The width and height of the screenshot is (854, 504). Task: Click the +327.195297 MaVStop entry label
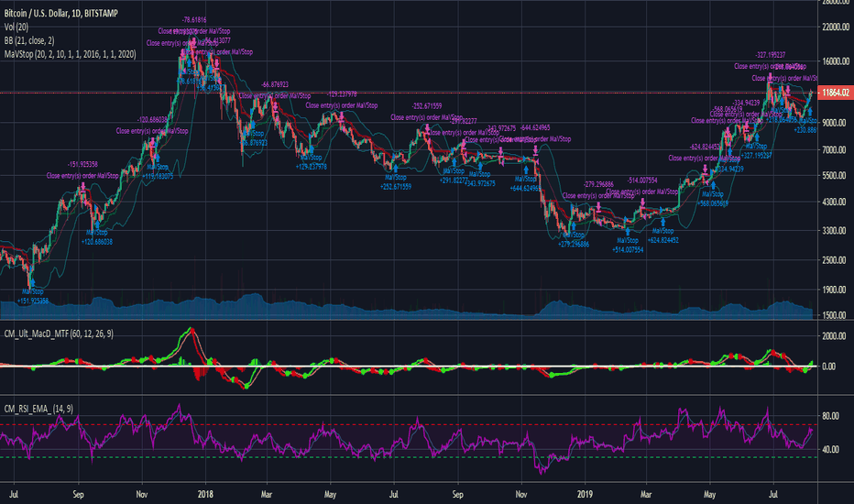pyautogui.click(x=755, y=155)
